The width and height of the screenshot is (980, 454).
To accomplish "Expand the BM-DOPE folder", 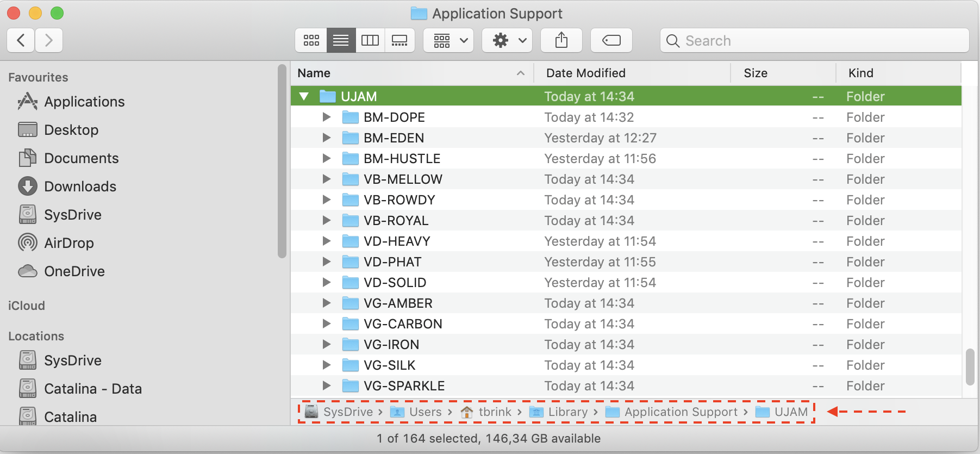I will pos(326,117).
